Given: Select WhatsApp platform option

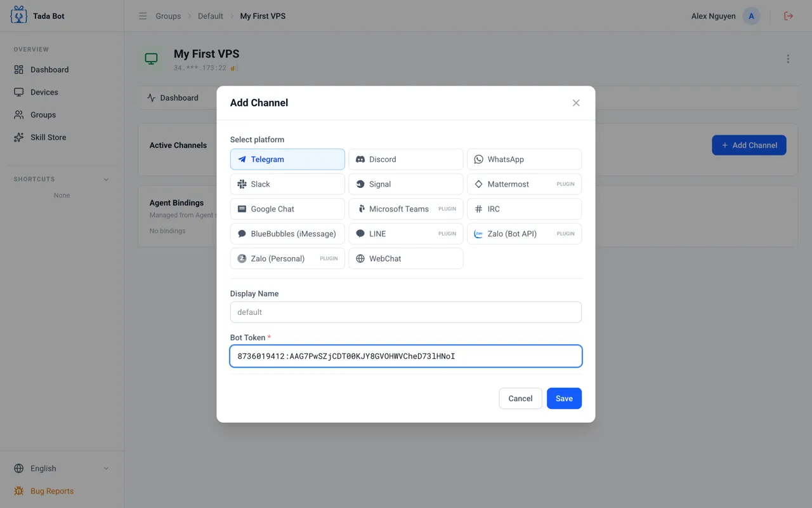Looking at the screenshot, I should coord(524,159).
